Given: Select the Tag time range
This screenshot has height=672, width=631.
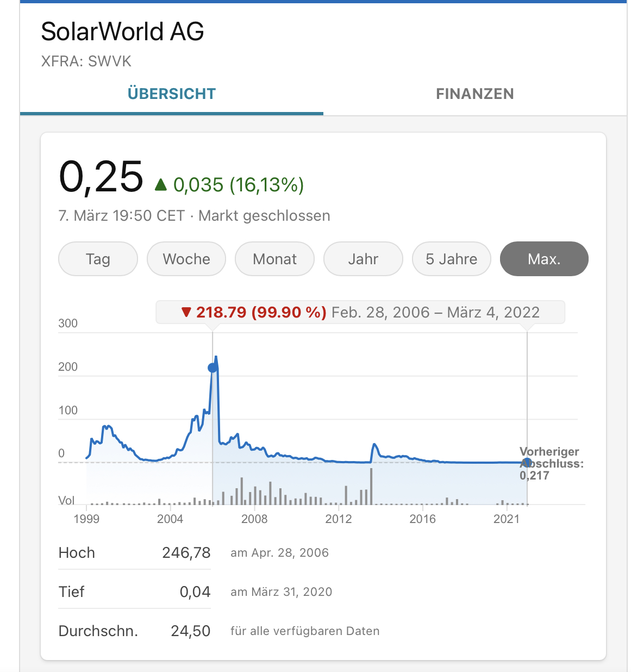Looking at the screenshot, I should point(98,259).
